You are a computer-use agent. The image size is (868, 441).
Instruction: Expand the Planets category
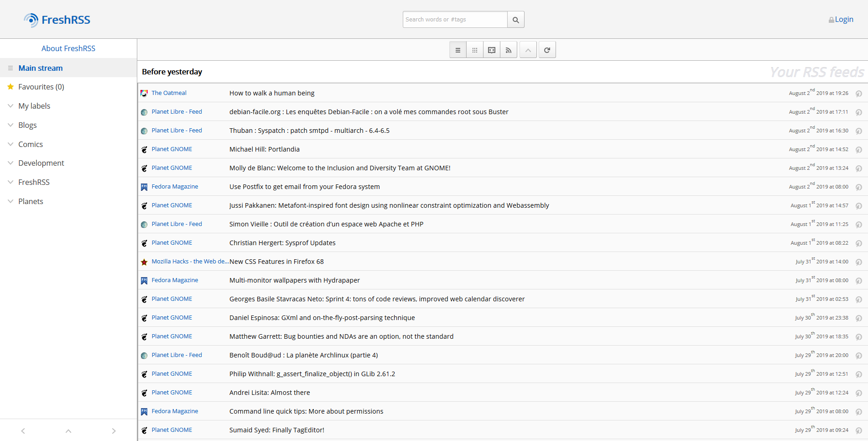(10, 201)
